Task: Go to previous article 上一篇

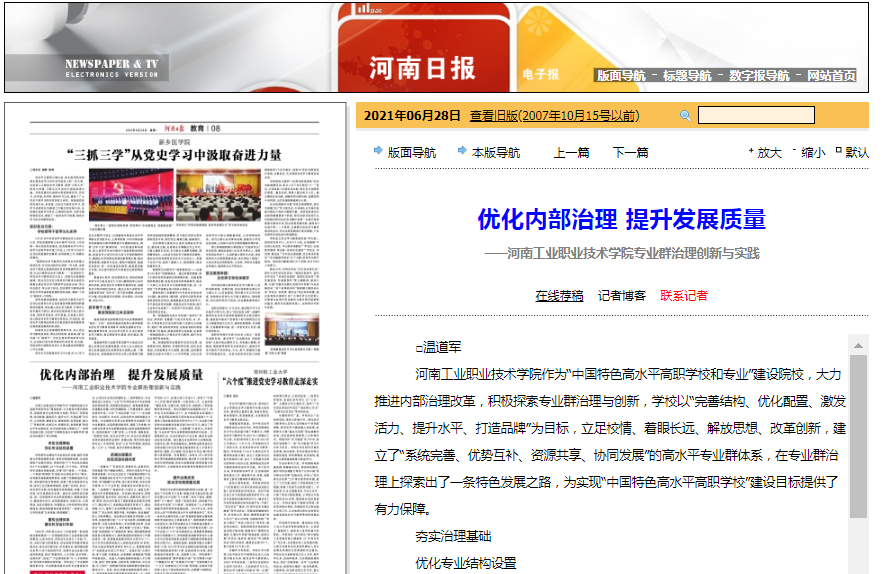Action: coord(571,153)
